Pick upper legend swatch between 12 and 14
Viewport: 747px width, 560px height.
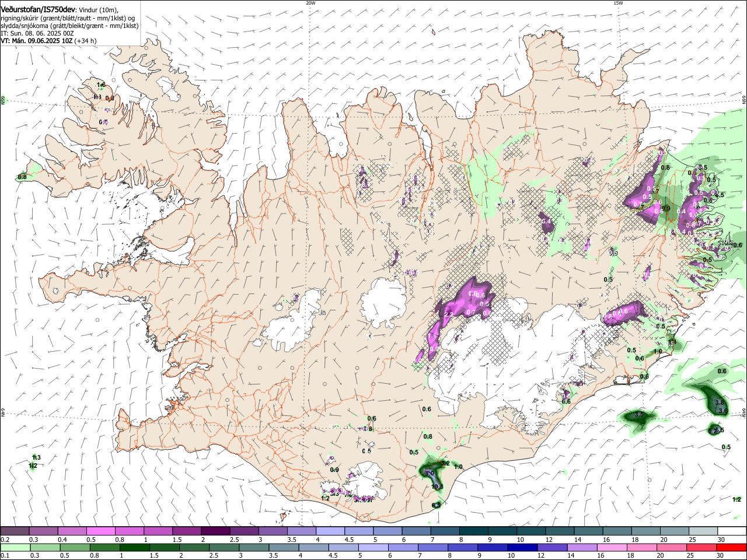tap(560, 531)
